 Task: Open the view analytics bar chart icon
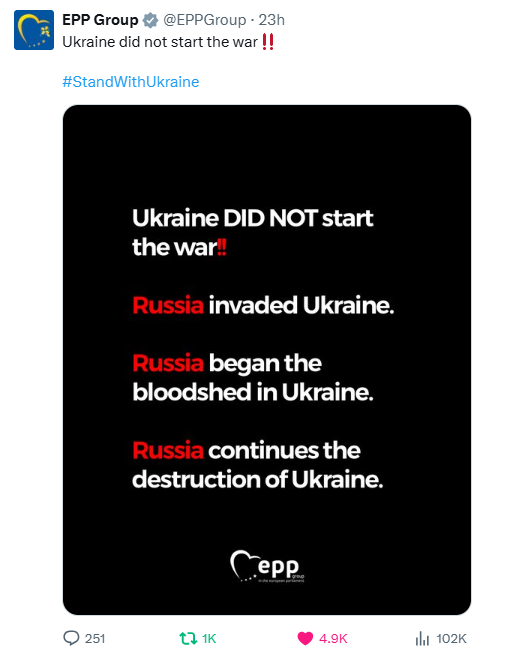pyautogui.click(x=422, y=638)
